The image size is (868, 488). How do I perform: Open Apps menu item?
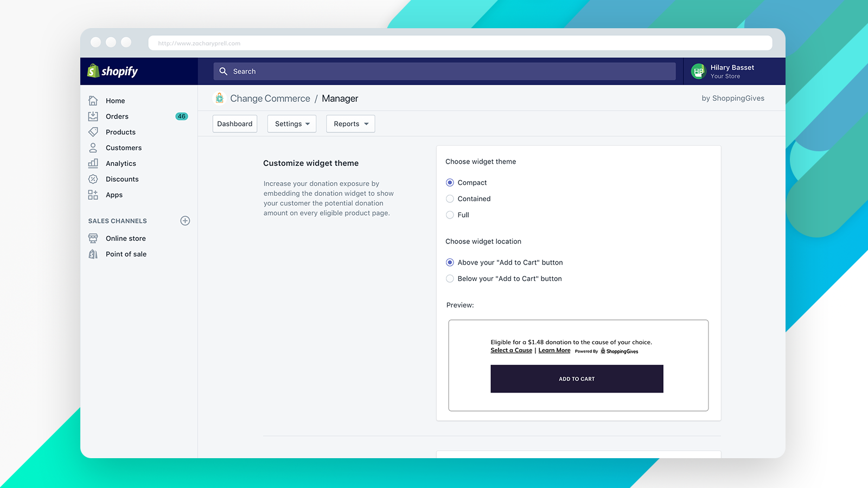[114, 195]
